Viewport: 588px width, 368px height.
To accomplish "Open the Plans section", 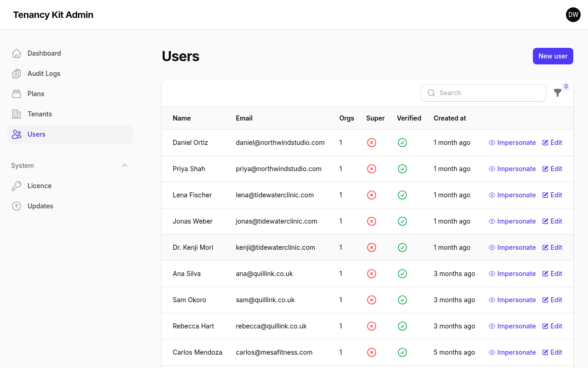I will click(x=70, y=94).
